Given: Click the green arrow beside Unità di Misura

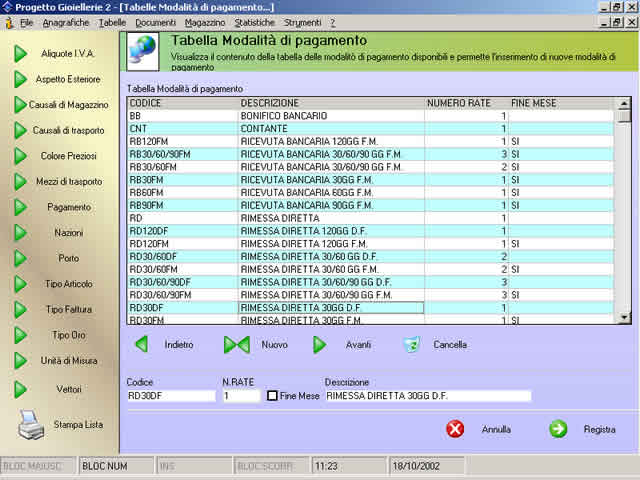Looking at the screenshot, I should tap(20, 361).
